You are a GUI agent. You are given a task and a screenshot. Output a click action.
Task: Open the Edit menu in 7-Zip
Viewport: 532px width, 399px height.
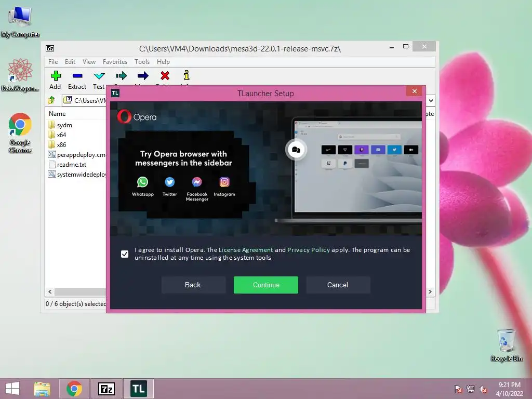tap(70, 62)
